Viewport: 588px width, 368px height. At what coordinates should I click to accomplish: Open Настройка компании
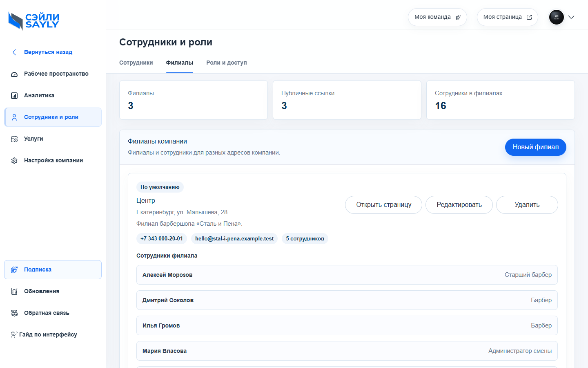click(x=53, y=161)
